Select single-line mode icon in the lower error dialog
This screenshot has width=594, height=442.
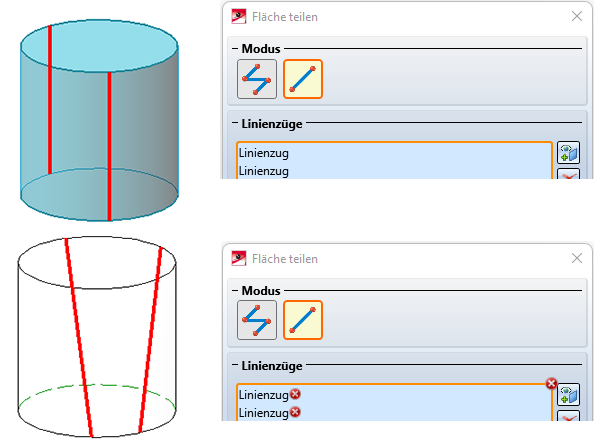click(x=303, y=320)
